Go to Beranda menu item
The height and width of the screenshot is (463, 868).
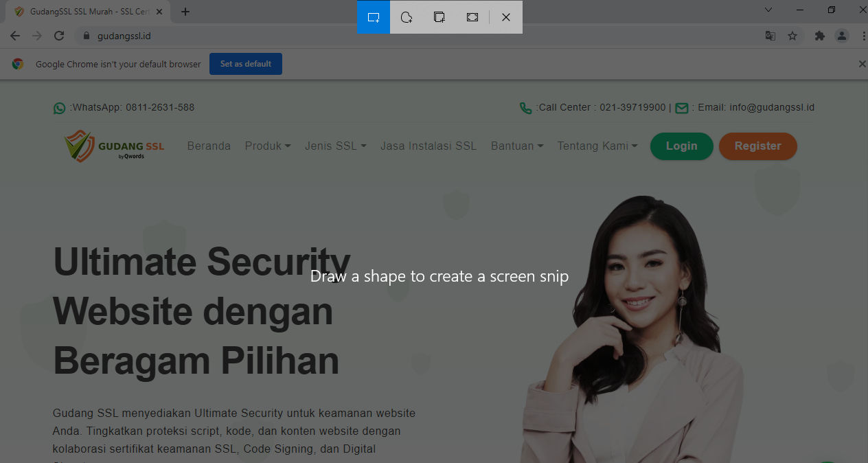coord(209,146)
